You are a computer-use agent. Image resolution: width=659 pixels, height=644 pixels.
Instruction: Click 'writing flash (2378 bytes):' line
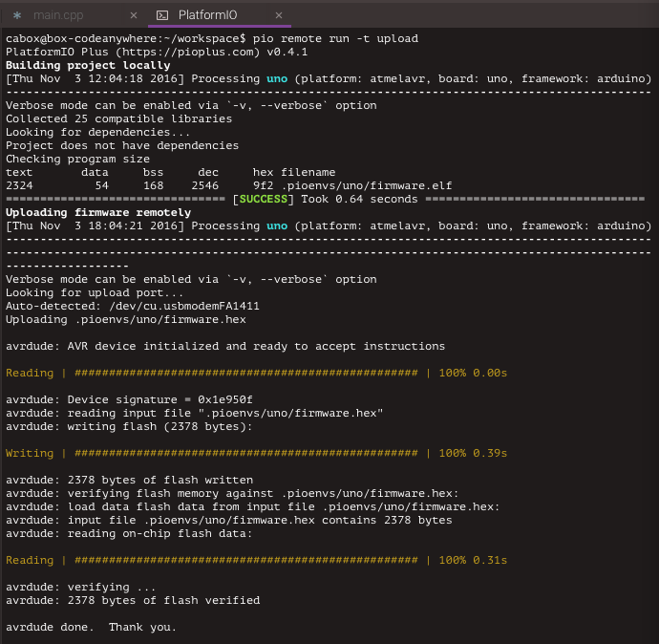click(x=129, y=427)
